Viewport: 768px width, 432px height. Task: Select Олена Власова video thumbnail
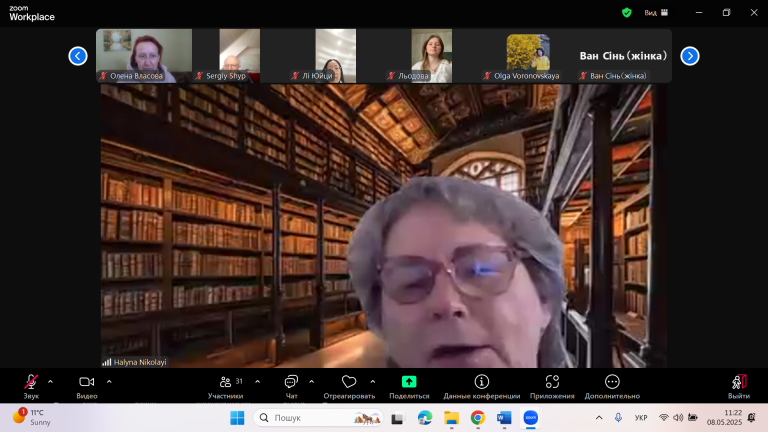[144, 55]
